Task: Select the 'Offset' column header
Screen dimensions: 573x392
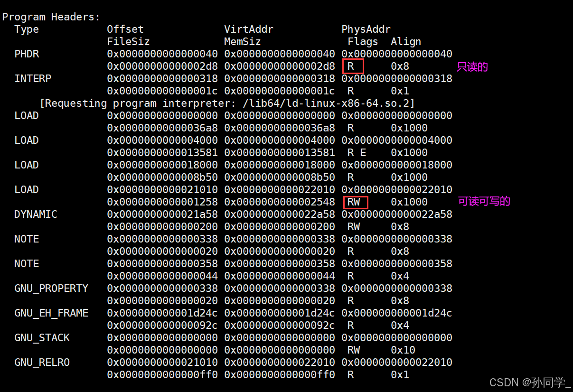Action: [x=125, y=29]
